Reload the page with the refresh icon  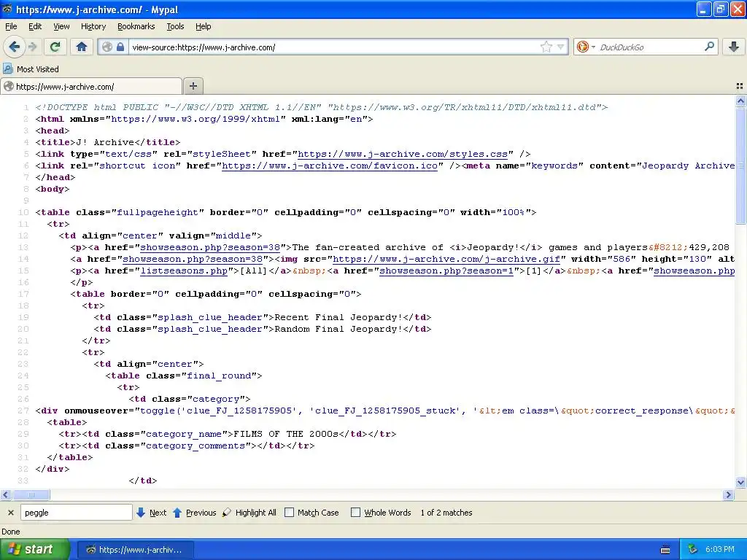[x=55, y=47]
